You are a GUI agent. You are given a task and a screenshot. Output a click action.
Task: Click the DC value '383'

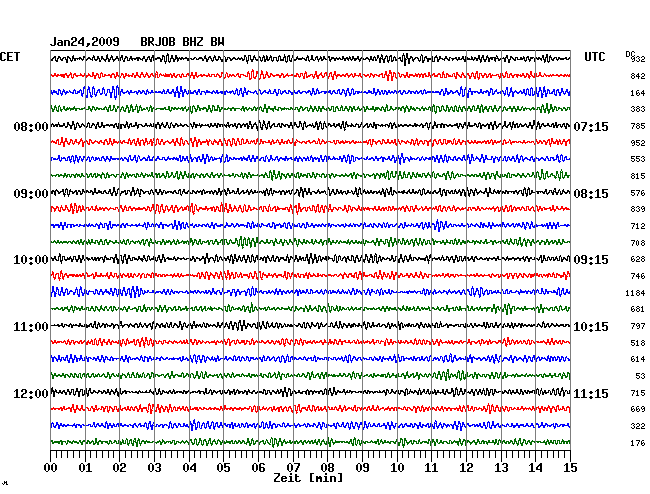point(638,109)
